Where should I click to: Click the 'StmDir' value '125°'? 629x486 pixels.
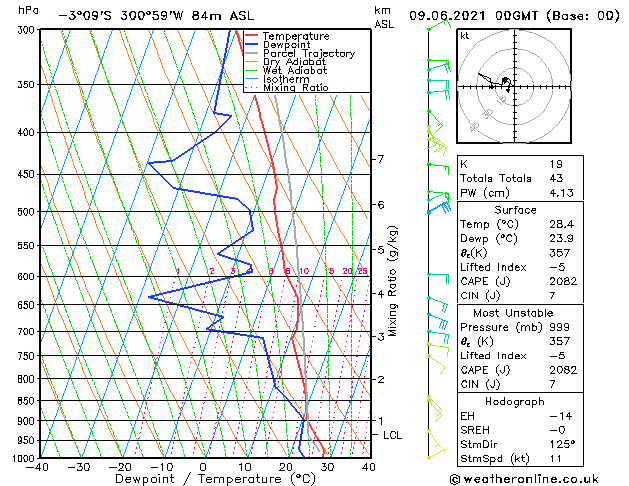(x=562, y=444)
